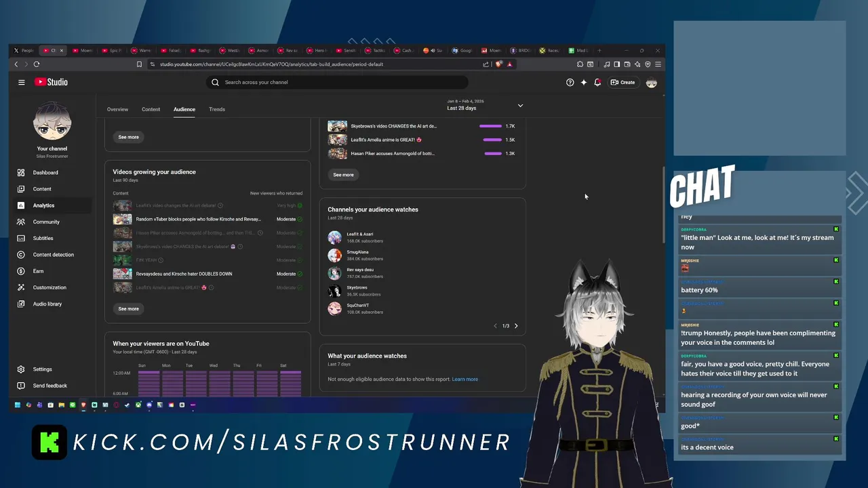
Task: Open Steam from the taskbar
Action: [x=127, y=405]
